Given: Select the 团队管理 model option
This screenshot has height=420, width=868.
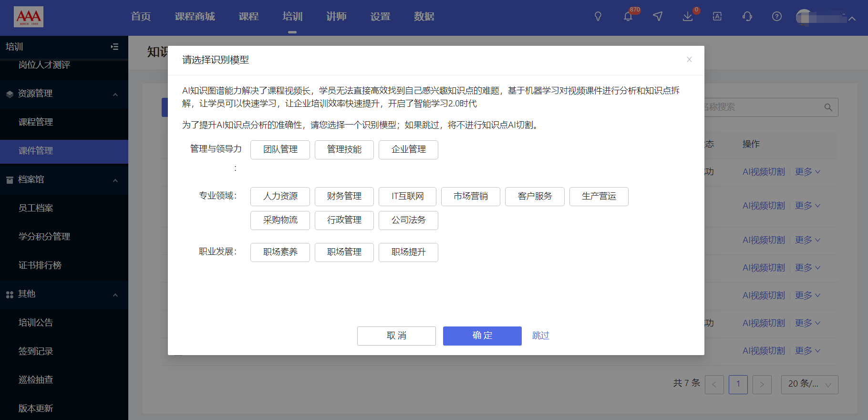Looking at the screenshot, I should click(x=280, y=149).
